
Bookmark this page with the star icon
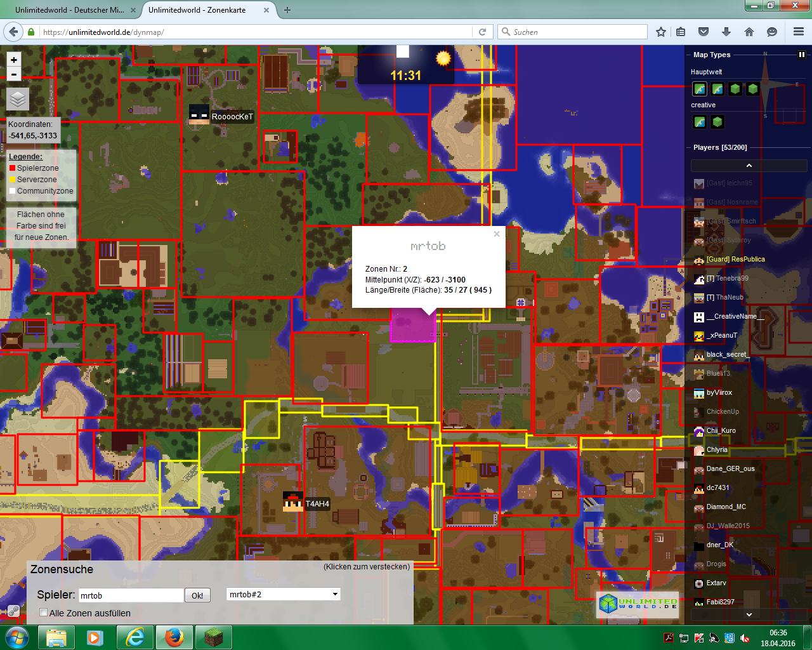click(661, 32)
